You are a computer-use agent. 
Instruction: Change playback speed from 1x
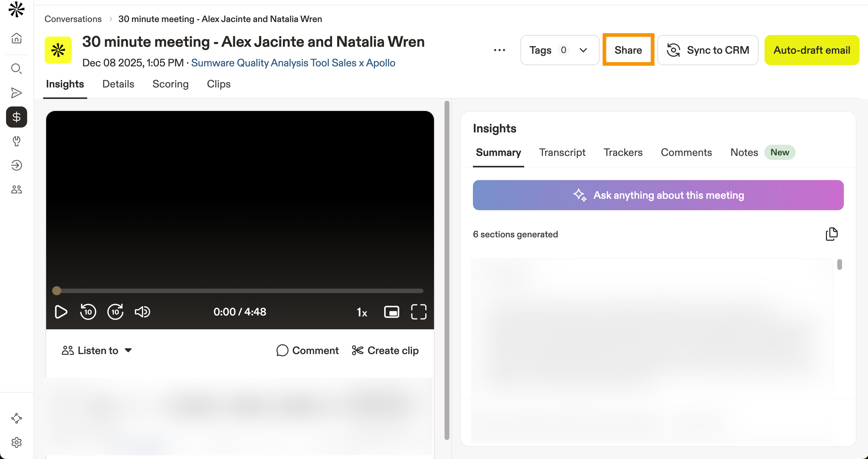[x=362, y=312]
